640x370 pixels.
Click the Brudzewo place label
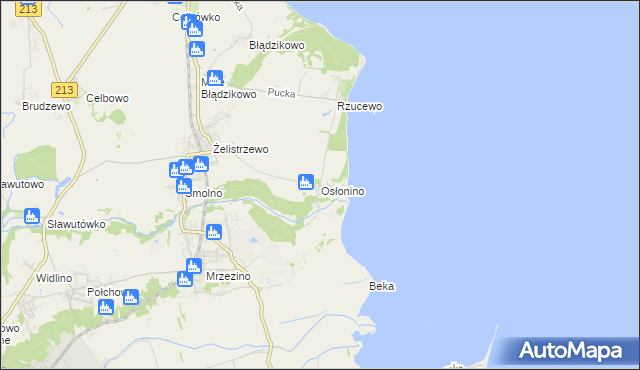pyautogui.click(x=47, y=106)
